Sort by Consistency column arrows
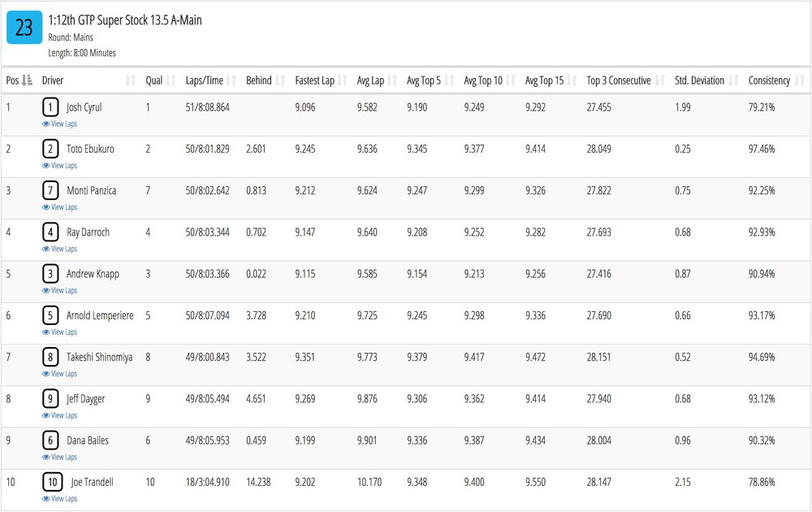The image size is (812, 512). [800, 80]
